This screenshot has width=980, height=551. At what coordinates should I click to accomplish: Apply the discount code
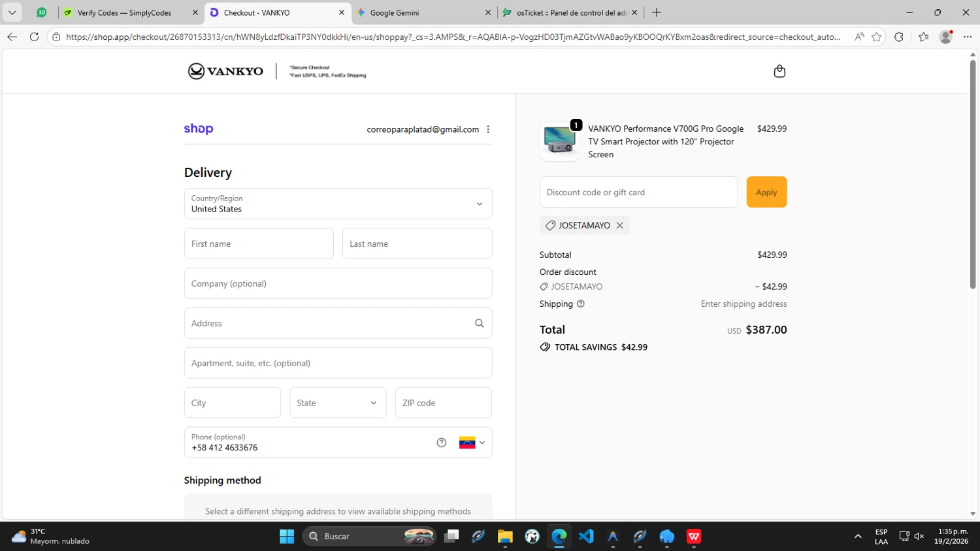pyautogui.click(x=766, y=192)
